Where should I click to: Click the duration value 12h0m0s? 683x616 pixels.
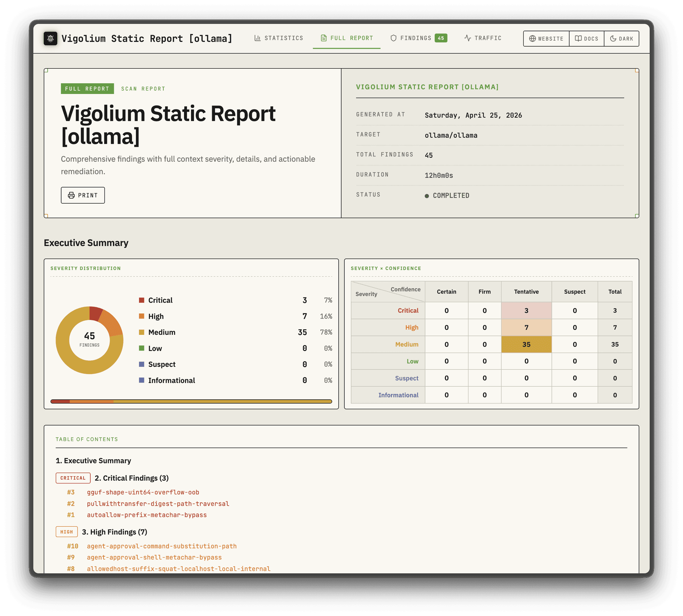(x=439, y=175)
